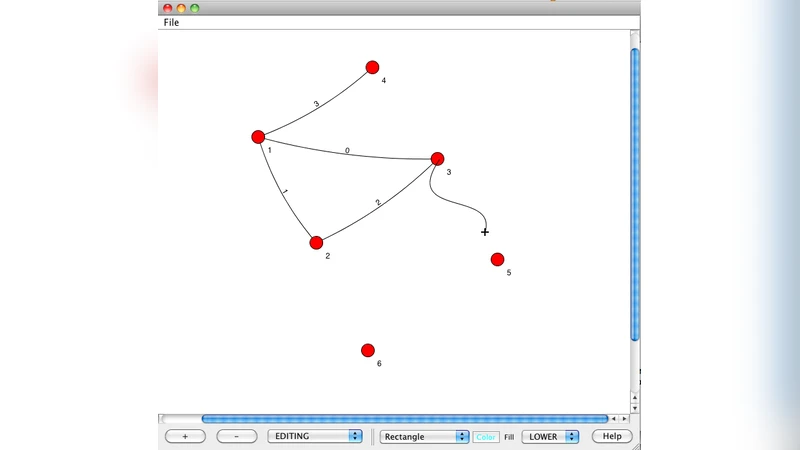Viewport: 800px width, 450px height.
Task: Select graph vertex 1
Action: (258, 137)
